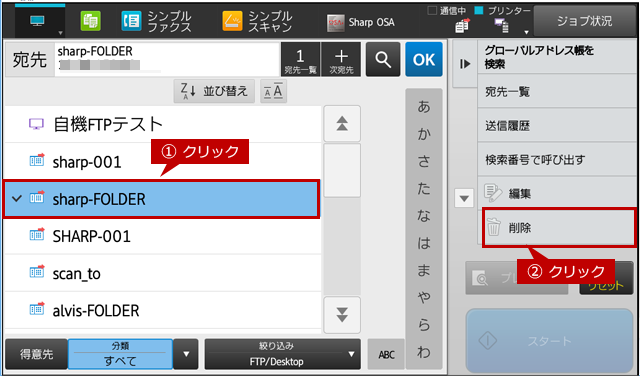Viewport: 640px width, 376px height.
Task: Deselect the checked sharp-FOLDER row
Action: [162, 199]
